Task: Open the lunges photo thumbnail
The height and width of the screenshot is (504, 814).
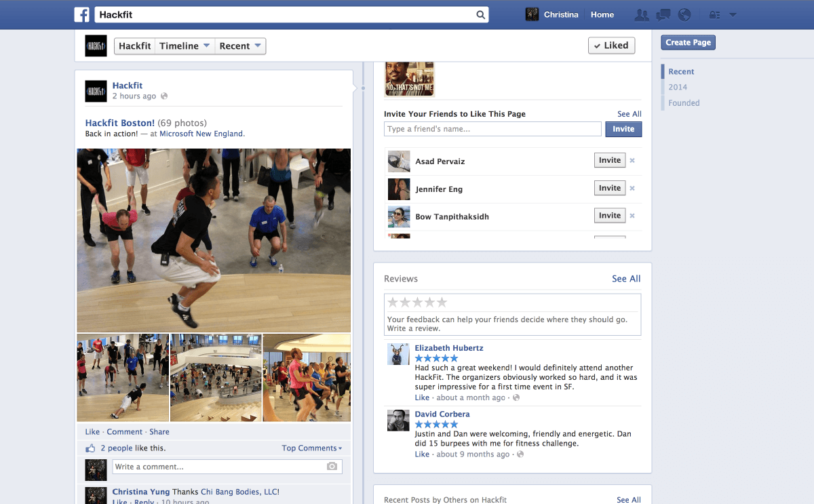Action: (307, 378)
